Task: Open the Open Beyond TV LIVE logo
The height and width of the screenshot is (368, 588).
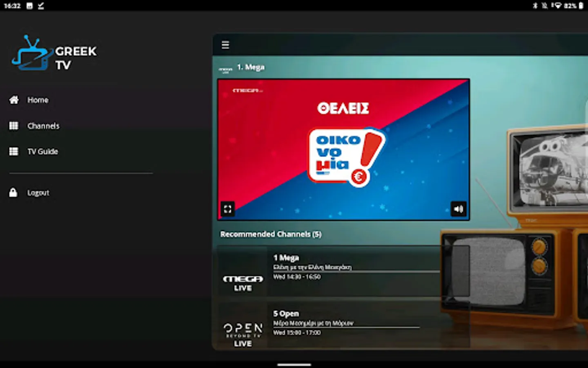Action: click(243, 335)
